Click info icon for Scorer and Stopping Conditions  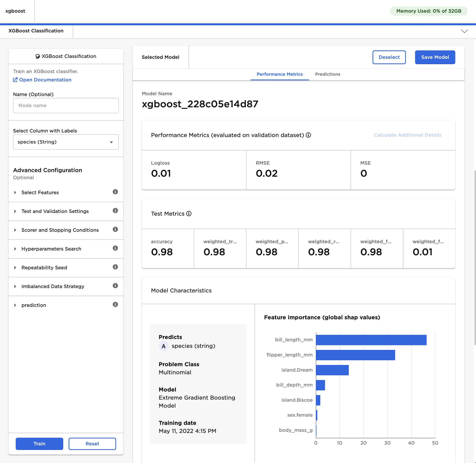pyautogui.click(x=115, y=229)
